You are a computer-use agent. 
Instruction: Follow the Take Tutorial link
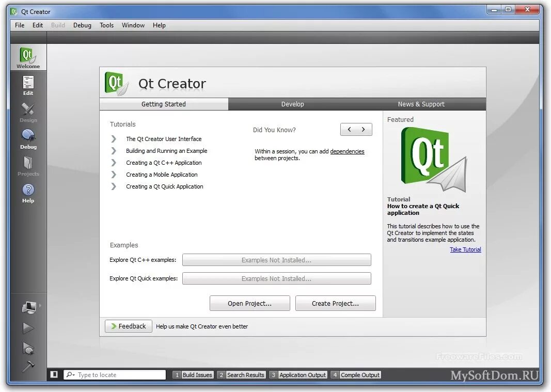pyautogui.click(x=465, y=249)
